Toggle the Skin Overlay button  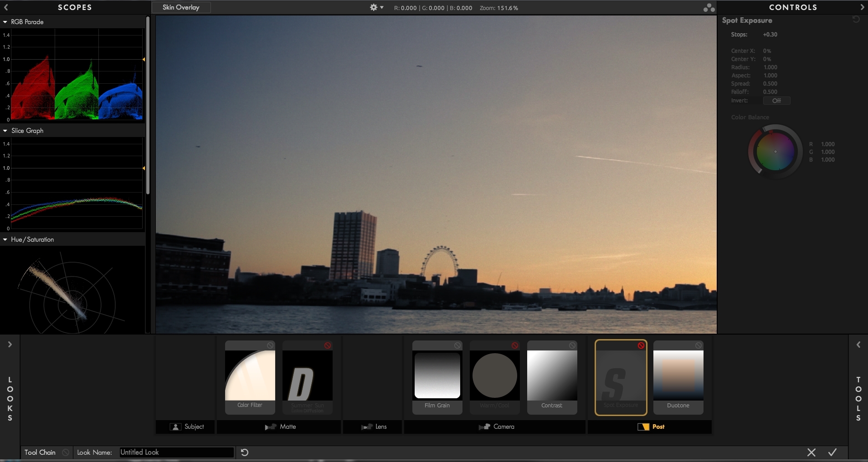[181, 7]
